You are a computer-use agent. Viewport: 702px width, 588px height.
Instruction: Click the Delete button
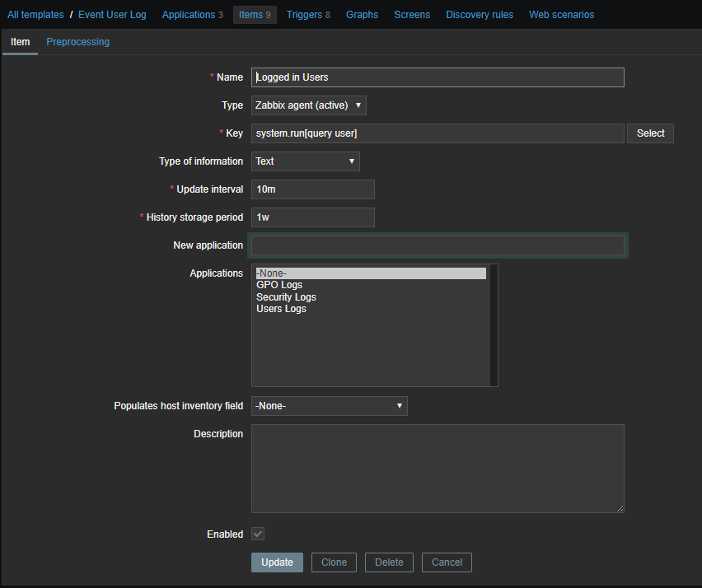point(389,562)
